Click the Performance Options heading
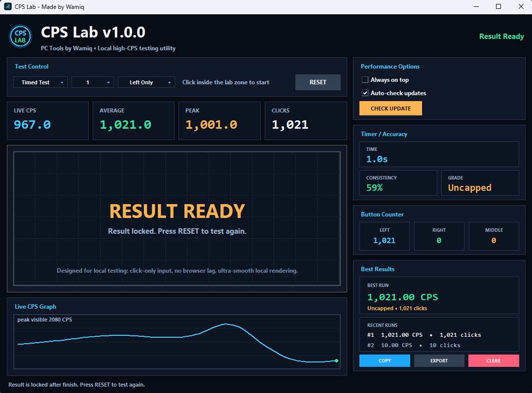Viewport: 532px width, 393px height. (390, 67)
